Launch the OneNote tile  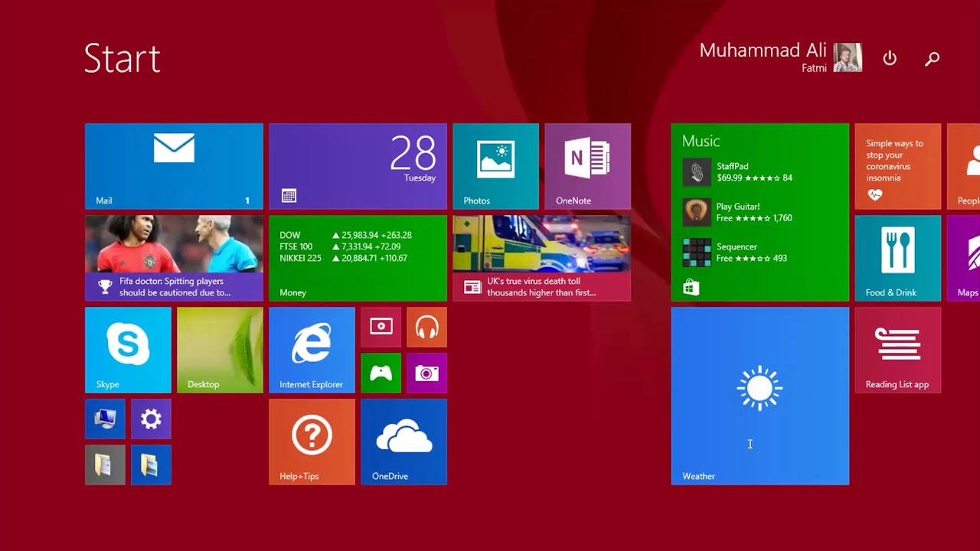(x=587, y=166)
